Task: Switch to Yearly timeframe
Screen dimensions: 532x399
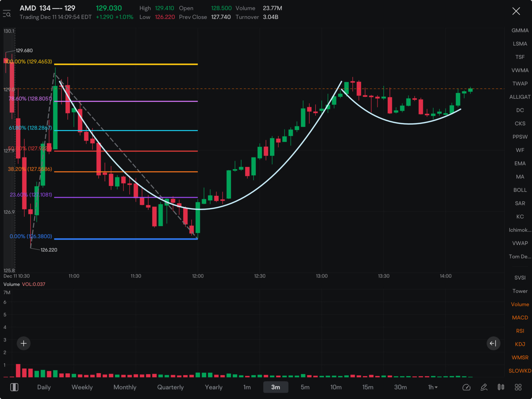Action: coord(213,387)
